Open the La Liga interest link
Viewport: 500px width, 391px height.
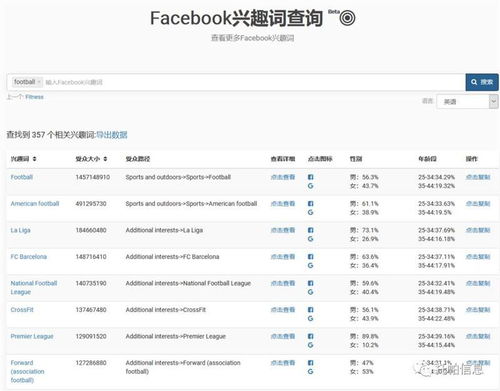20,230
